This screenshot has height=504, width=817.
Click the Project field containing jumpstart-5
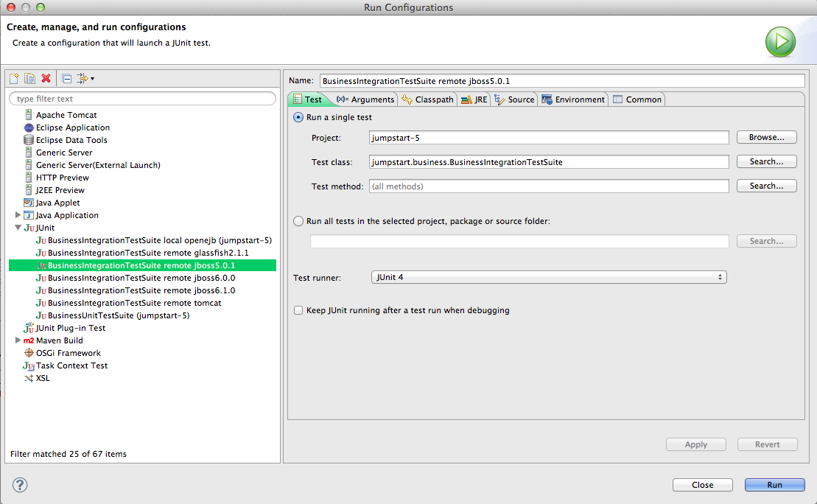[x=549, y=138]
